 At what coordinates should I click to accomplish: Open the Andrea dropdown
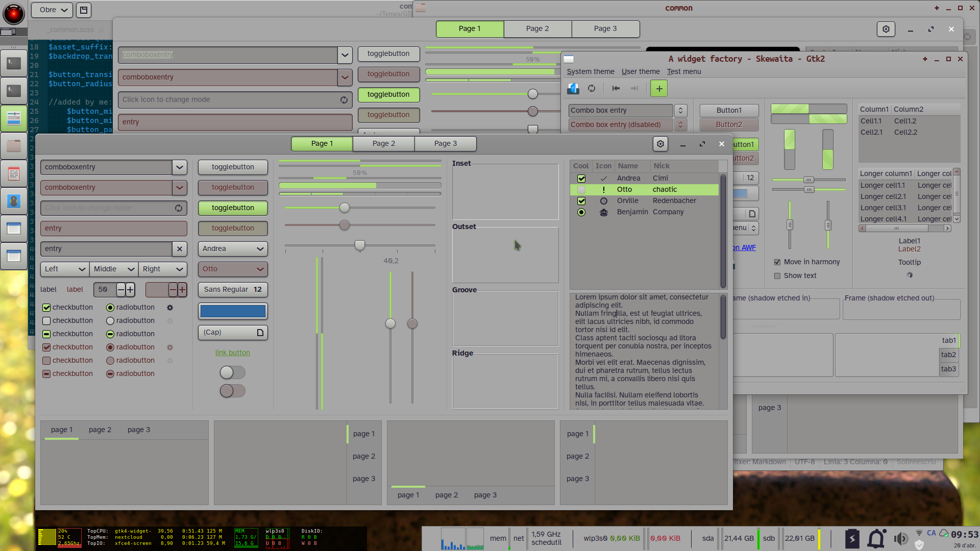[233, 249]
